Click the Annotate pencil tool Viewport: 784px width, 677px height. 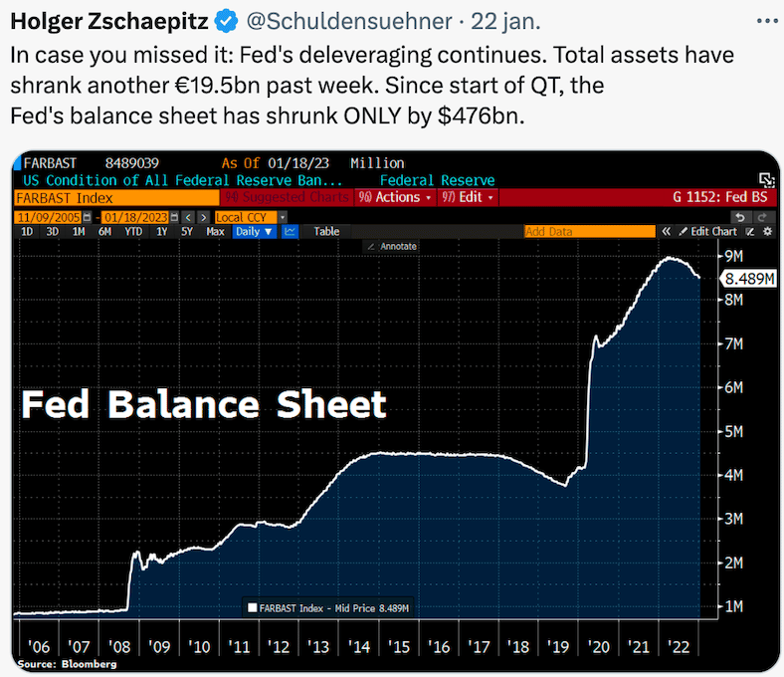point(393,246)
